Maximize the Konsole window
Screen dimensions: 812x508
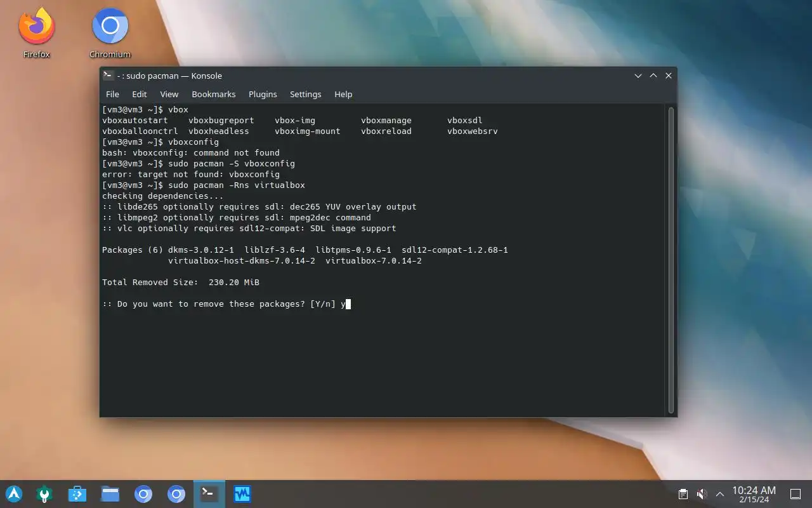click(653, 76)
